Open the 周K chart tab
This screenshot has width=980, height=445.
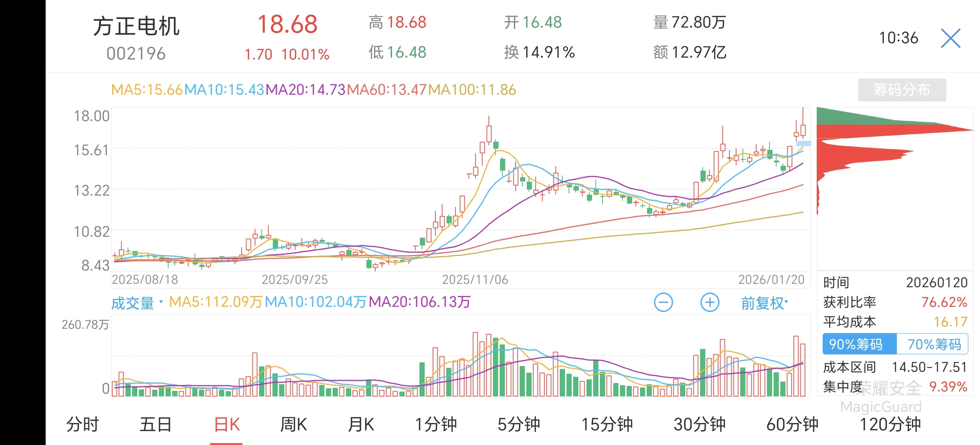[293, 424]
